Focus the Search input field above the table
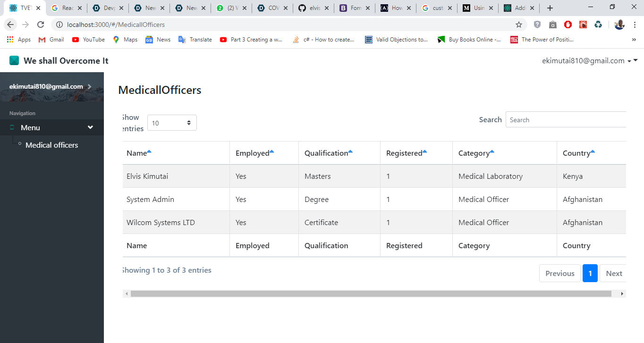The image size is (644, 343). [x=566, y=120]
